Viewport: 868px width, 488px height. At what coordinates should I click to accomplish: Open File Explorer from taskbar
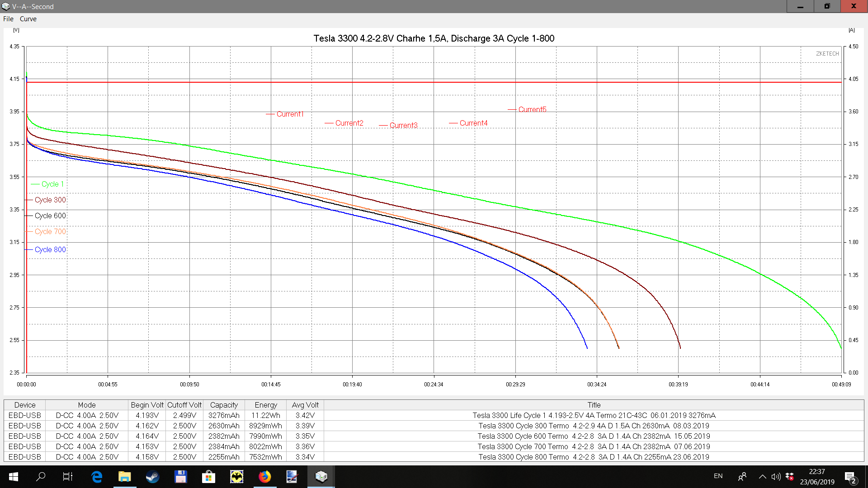pos(124,477)
